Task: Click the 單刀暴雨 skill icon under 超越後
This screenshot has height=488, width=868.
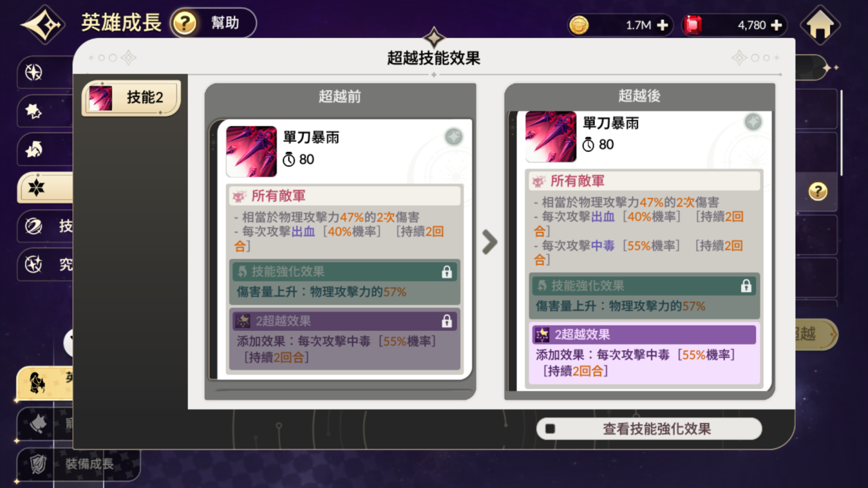Action: coord(550,137)
